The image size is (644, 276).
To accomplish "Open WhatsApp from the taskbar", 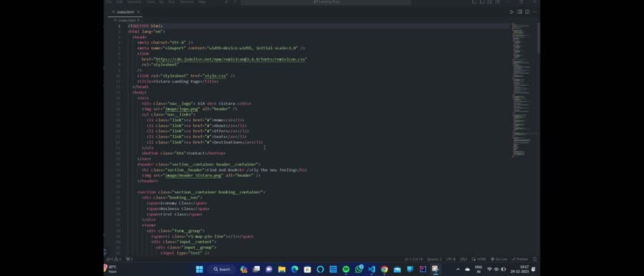I will click(x=359, y=269).
